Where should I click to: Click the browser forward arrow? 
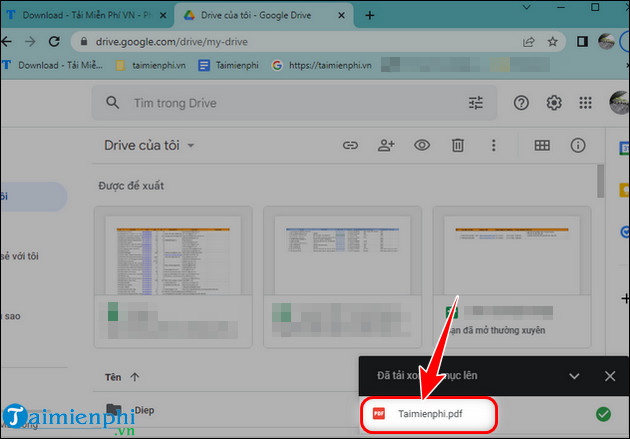(x=30, y=41)
